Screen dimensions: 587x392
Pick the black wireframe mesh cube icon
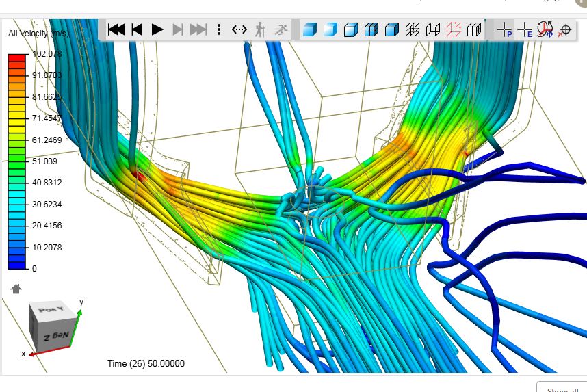tap(413, 29)
